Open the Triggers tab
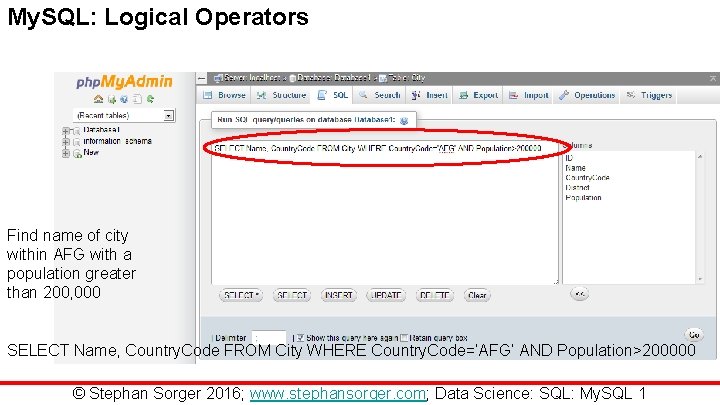The height and width of the screenshot is (405, 720). point(650,95)
